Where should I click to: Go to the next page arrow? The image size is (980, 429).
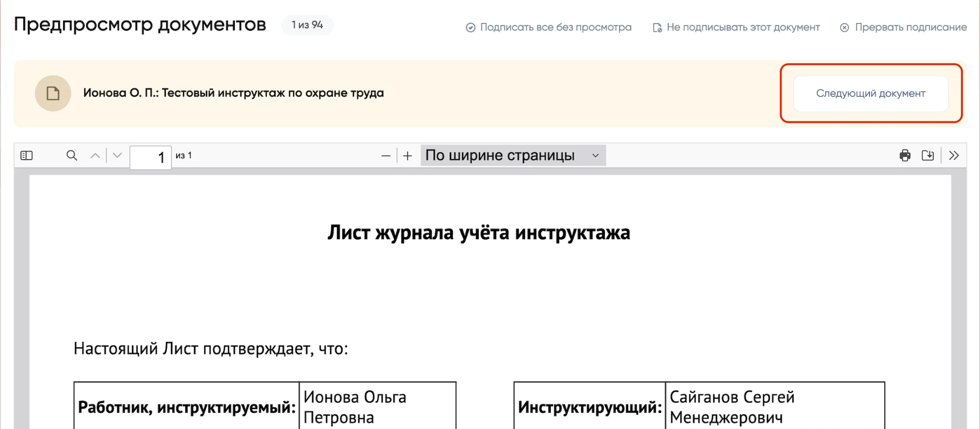[117, 156]
